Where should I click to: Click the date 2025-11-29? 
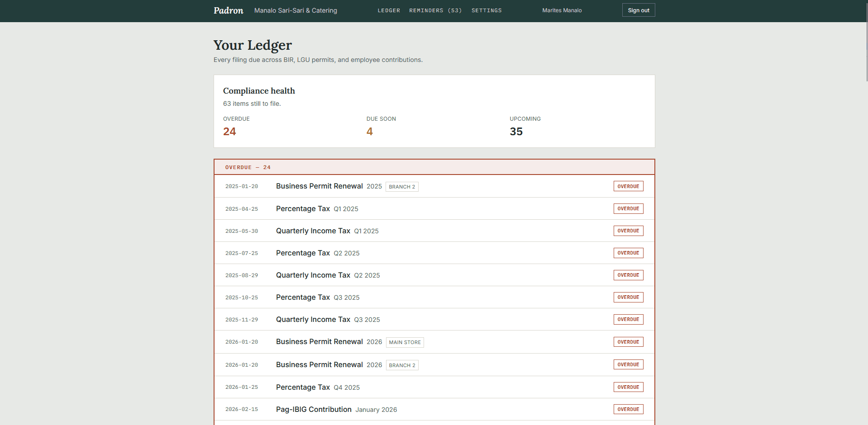click(242, 320)
